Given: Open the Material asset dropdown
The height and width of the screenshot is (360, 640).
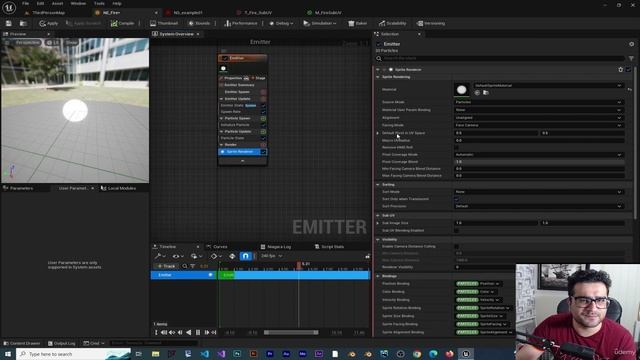Looking at the screenshot, I should tap(548, 85).
